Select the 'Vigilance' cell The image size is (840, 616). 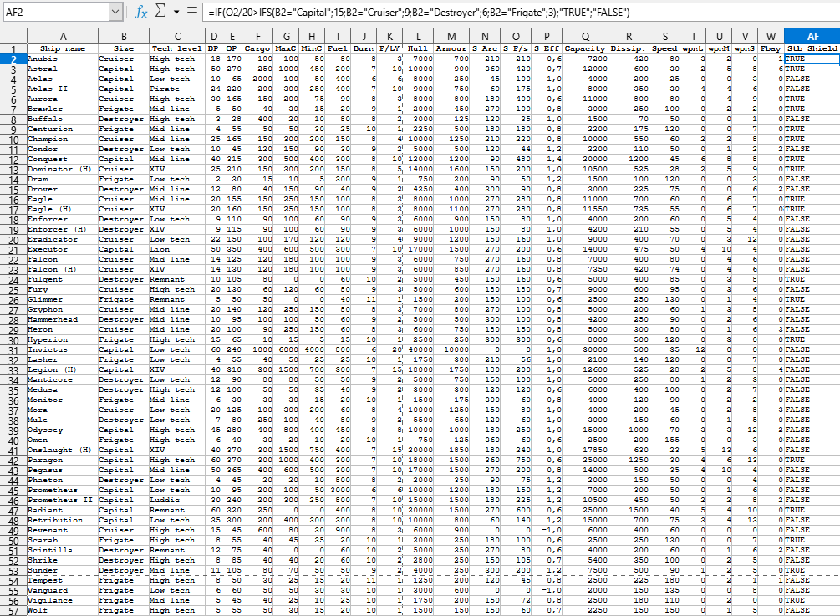(63, 600)
